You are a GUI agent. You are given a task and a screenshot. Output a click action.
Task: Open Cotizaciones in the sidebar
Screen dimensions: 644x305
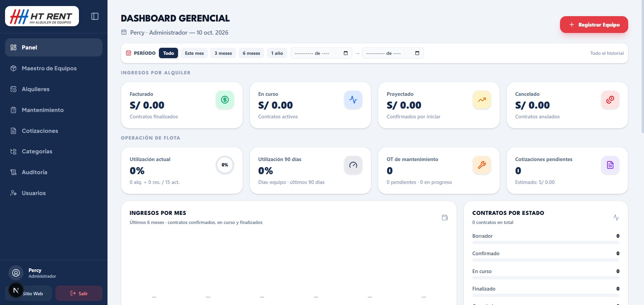(x=54, y=131)
